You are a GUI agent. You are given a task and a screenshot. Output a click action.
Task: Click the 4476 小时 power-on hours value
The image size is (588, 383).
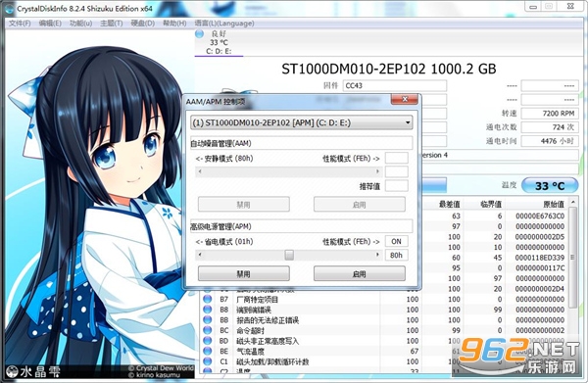[550, 141]
